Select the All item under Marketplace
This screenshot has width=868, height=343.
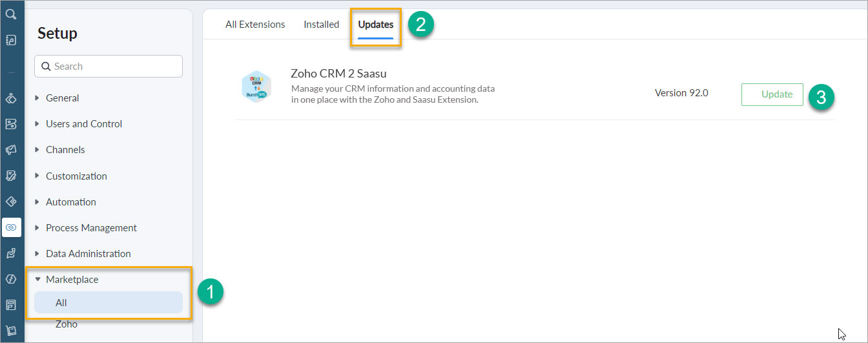[108, 302]
